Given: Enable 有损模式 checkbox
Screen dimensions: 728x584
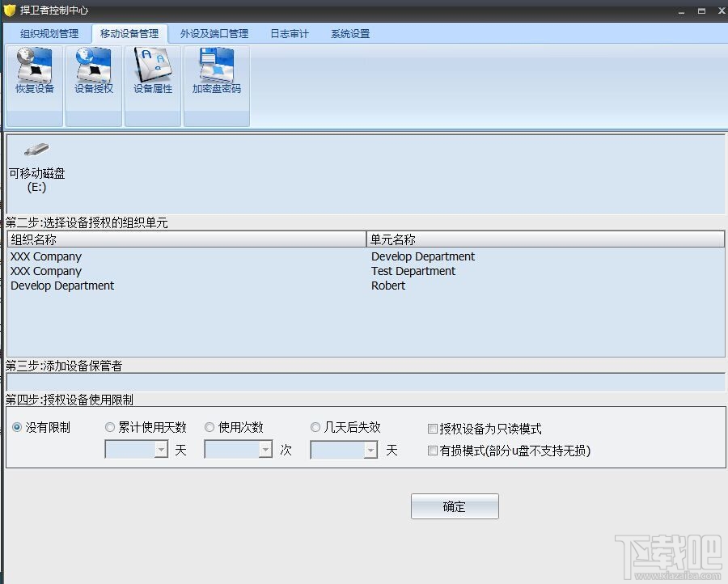Looking at the screenshot, I should point(432,451).
